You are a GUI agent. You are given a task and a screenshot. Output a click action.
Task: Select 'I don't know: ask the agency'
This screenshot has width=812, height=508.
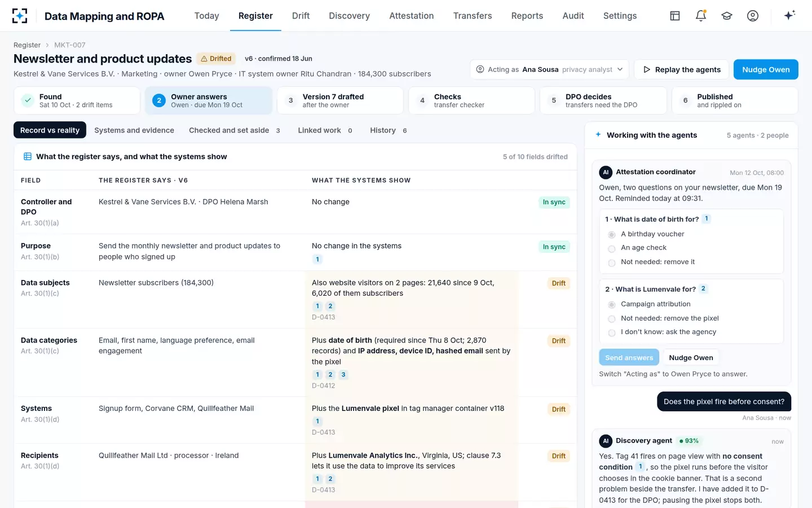pos(612,332)
